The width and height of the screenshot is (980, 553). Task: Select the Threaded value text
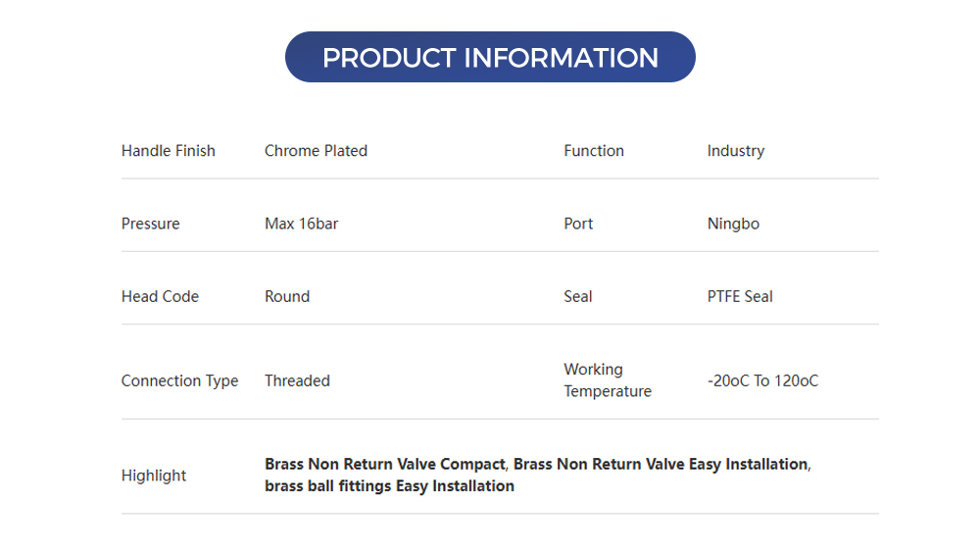point(297,380)
